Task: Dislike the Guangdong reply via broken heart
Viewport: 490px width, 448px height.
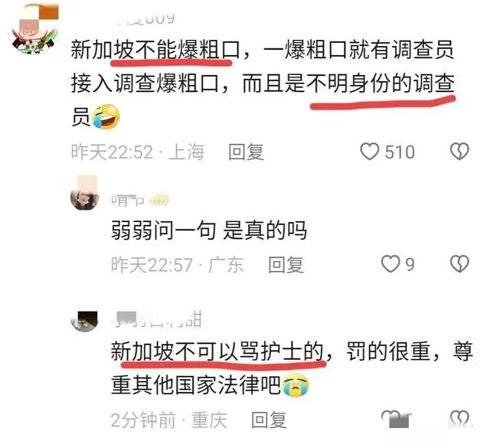Action: 459,264
